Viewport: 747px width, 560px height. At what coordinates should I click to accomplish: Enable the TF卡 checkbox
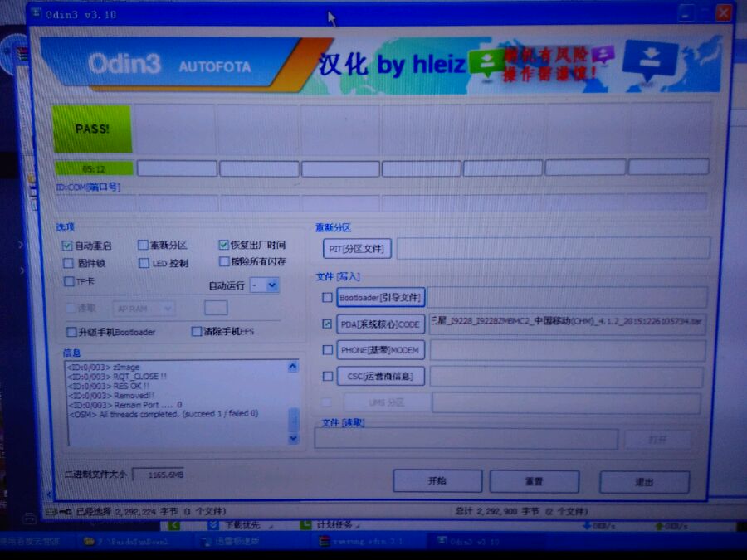click(69, 281)
